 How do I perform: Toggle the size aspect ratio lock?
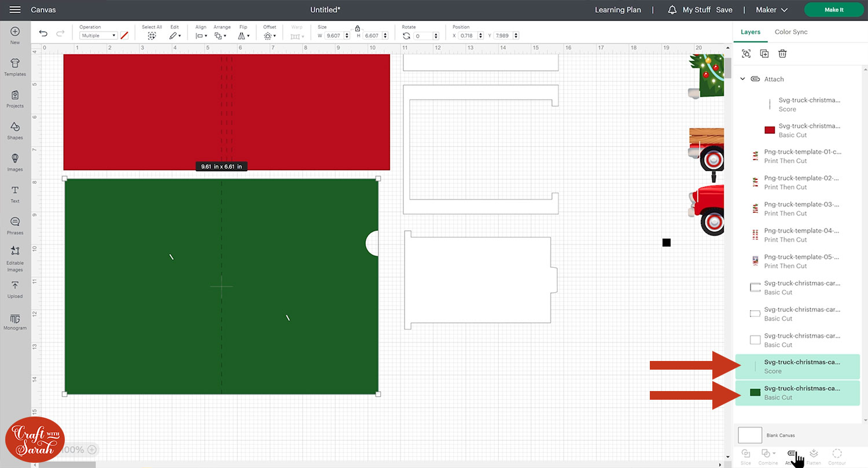358,28
